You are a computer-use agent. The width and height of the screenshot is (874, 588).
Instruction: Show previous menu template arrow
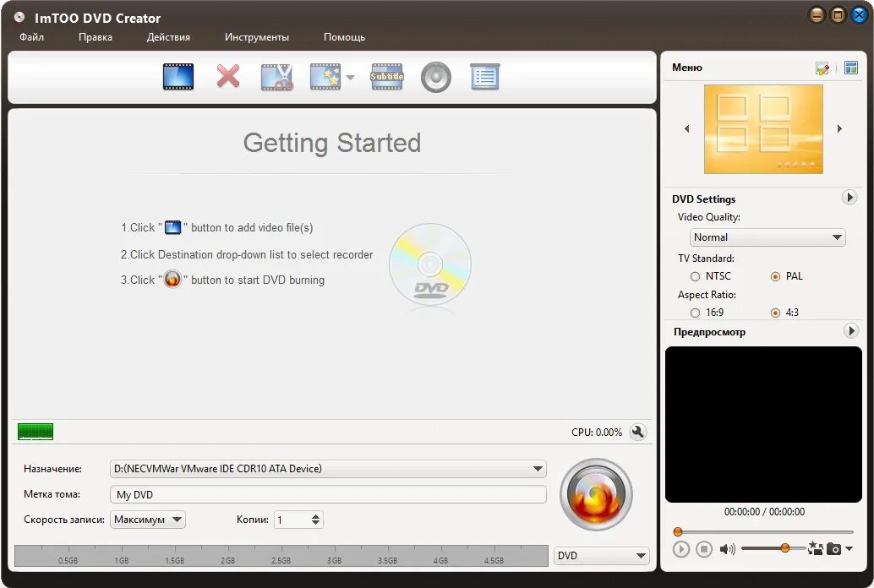686,128
